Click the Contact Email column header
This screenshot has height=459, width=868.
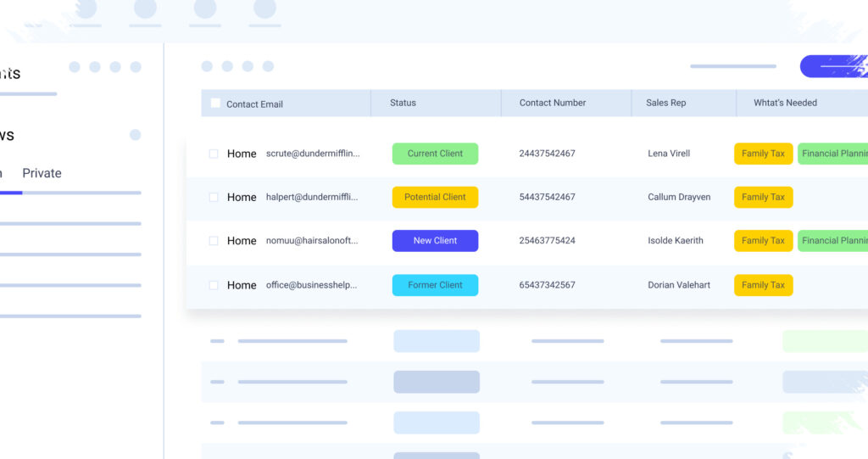coord(254,104)
